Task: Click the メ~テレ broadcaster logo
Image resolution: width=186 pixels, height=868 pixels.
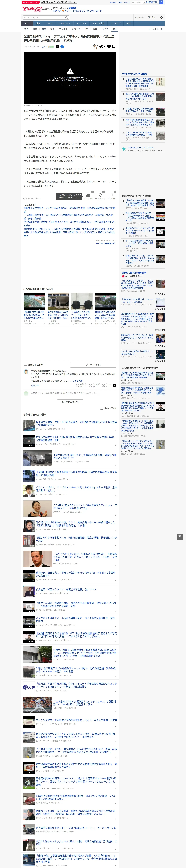Action: [104, 47]
